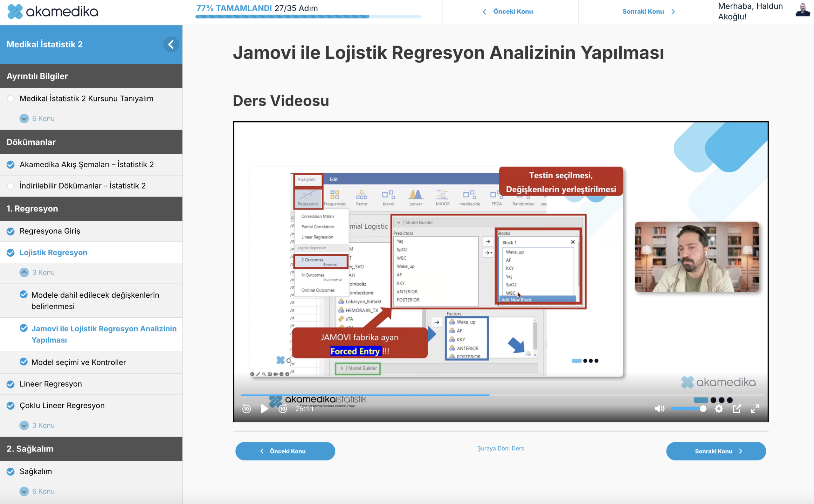The width and height of the screenshot is (814, 504).
Task: Expand 6 Konu under Sağkalım
Action: (24, 491)
